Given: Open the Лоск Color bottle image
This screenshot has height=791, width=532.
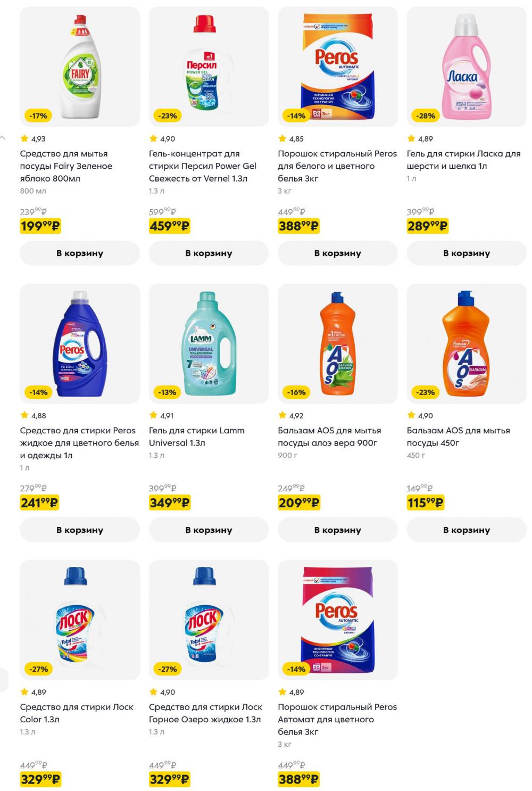Looking at the screenshot, I should coord(80,620).
